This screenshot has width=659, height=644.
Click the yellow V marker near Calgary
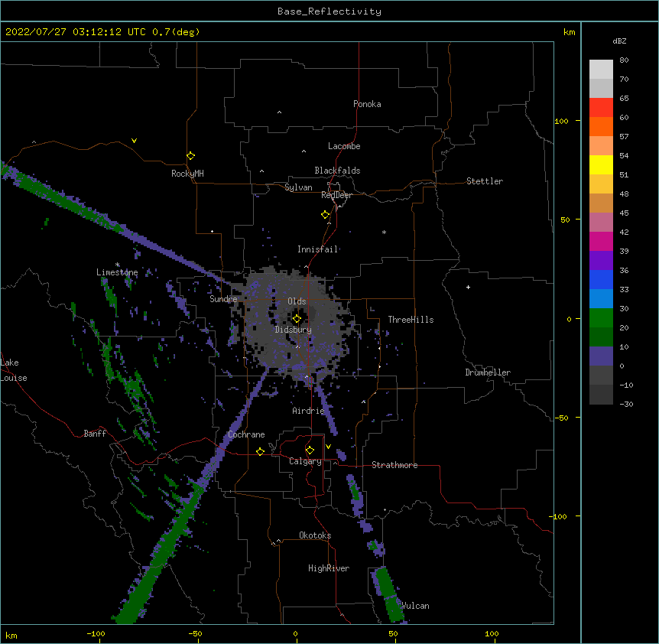click(328, 447)
